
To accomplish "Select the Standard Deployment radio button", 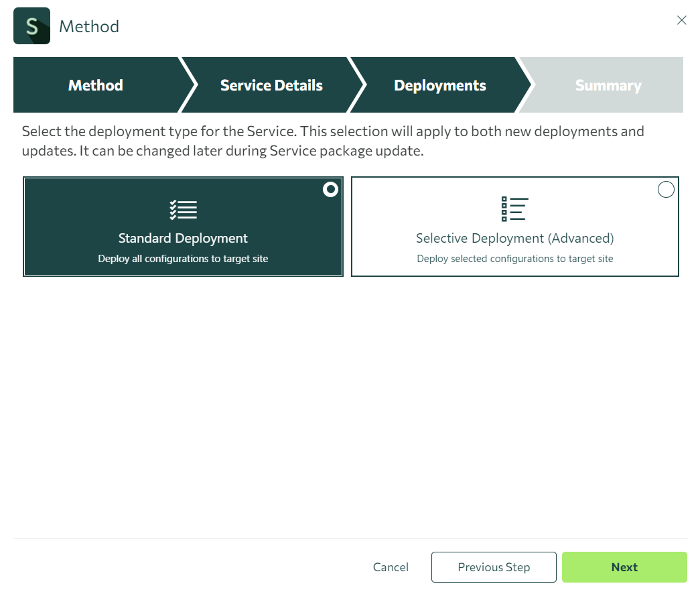I will click(330, 190).
